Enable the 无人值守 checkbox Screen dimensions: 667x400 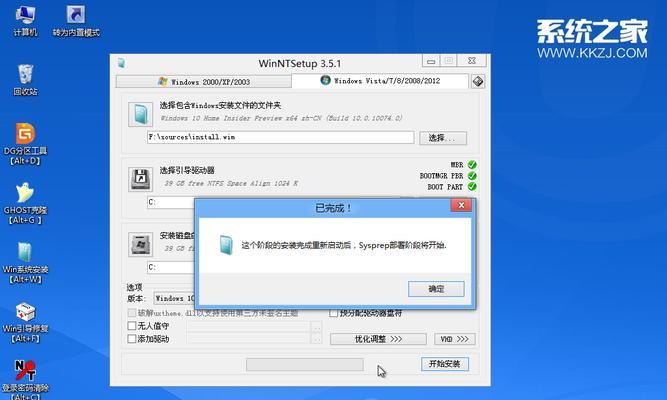[x=132, y=326]
